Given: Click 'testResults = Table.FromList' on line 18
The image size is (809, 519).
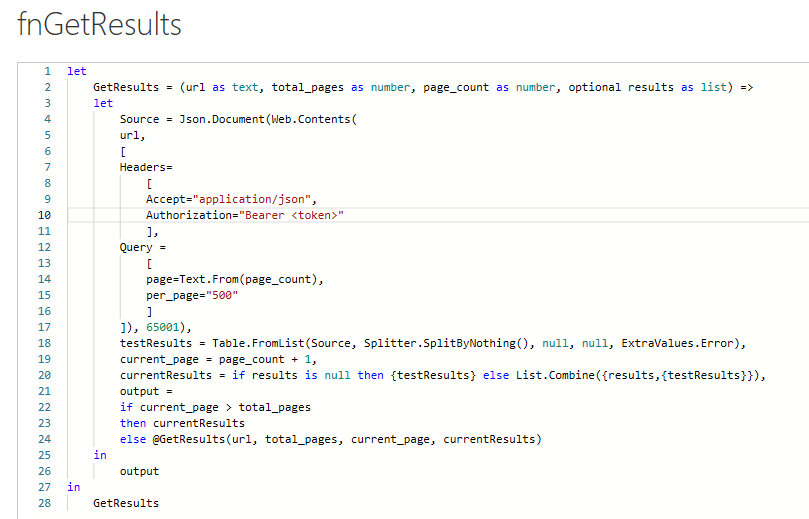Looking at the screenshot, I should (212, 343).
